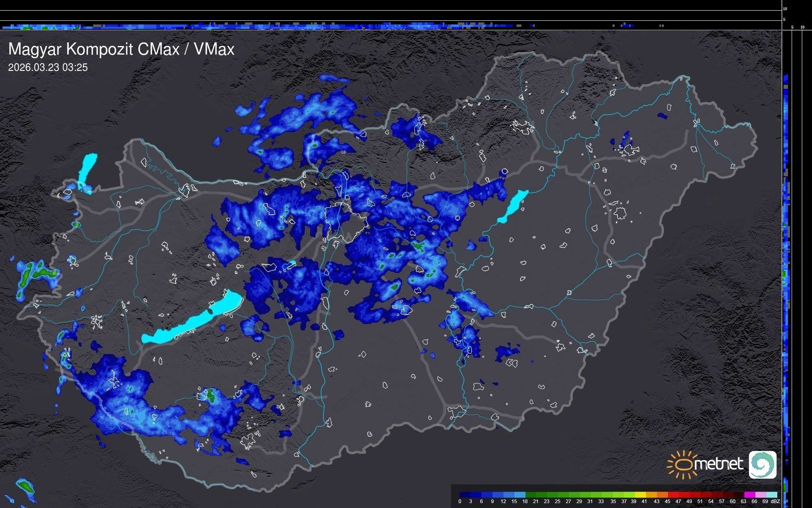
Task: Click the yellow 39 dBZ legend swatch
Action: click(x=640, y=495)
